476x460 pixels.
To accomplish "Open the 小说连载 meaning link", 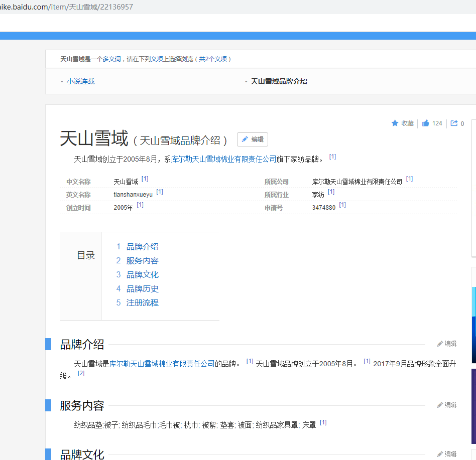I will (x=81, y=81).
